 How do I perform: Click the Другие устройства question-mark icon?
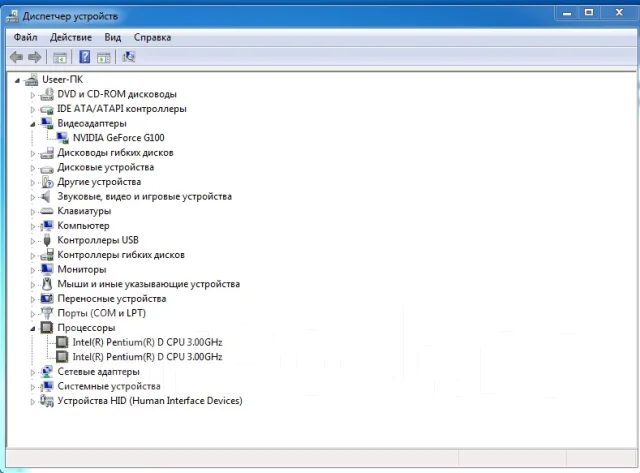tap(47, 182)
